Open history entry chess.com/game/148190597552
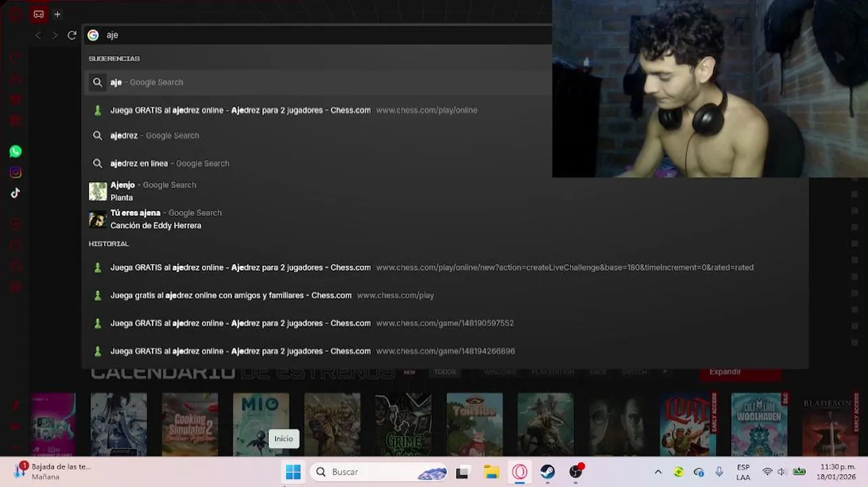 pos(445,323)
